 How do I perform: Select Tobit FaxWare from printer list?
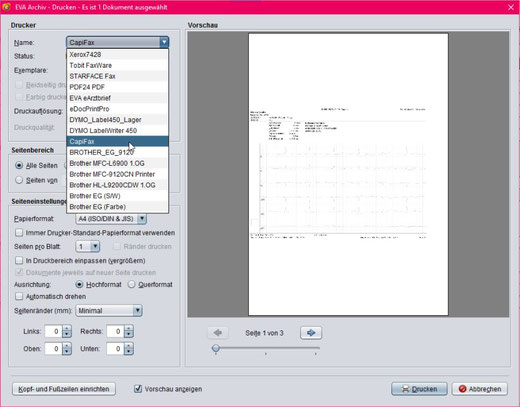[117, 65]
